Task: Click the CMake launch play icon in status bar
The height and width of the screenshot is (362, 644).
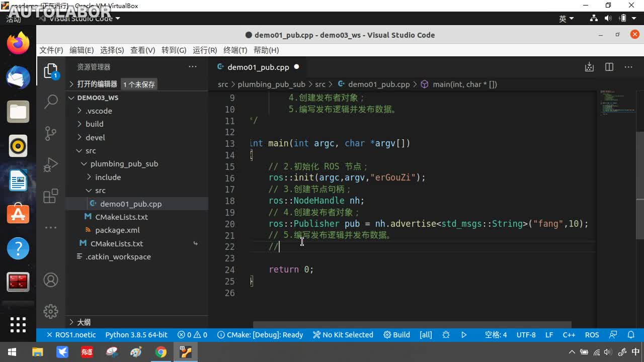Action: [x=464, y=335]
